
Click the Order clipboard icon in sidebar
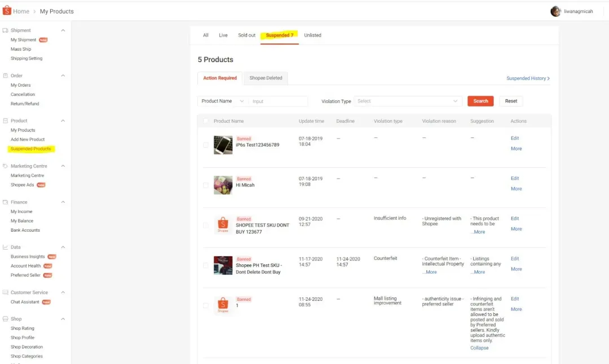coord(6,76)
